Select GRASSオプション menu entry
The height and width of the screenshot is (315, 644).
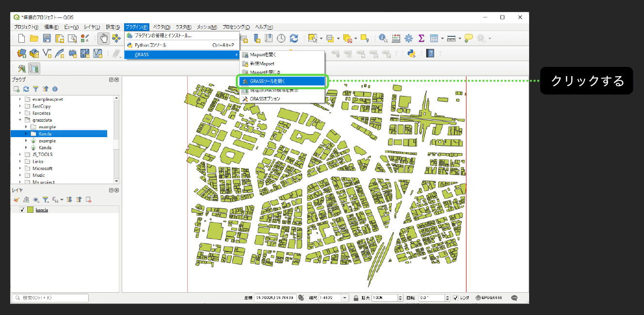[x=282, y=98]
